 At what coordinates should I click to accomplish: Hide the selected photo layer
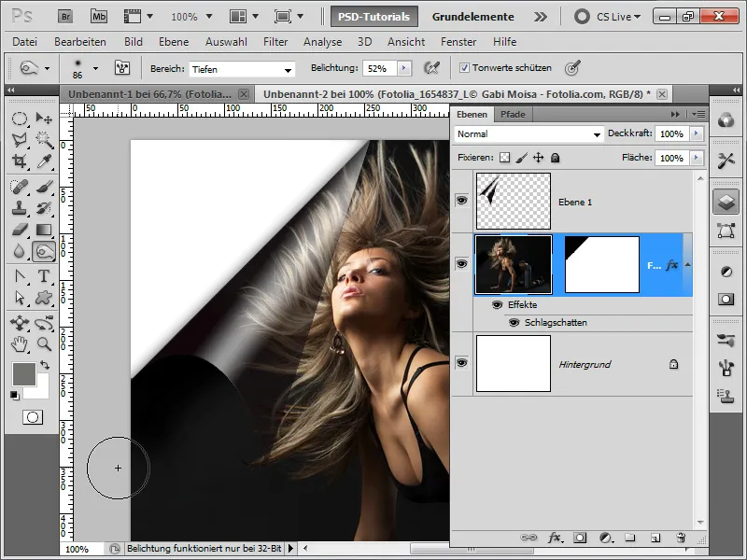click(461, 264)
